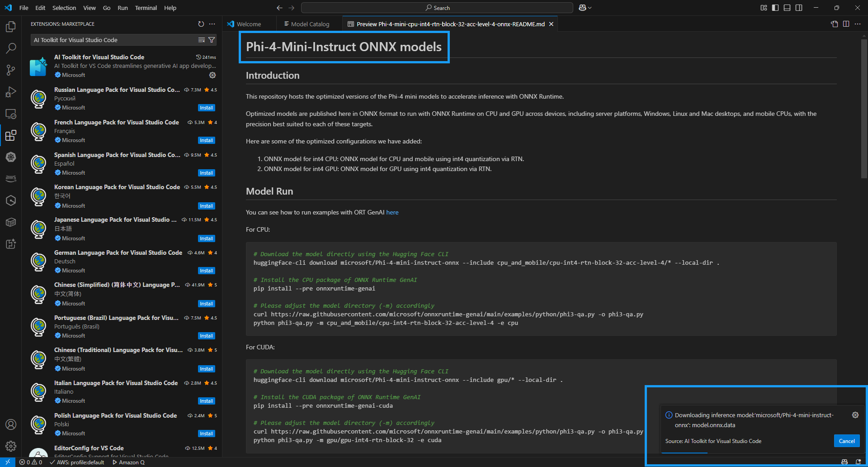Click Amazon Q in status bar

[128, 462]
